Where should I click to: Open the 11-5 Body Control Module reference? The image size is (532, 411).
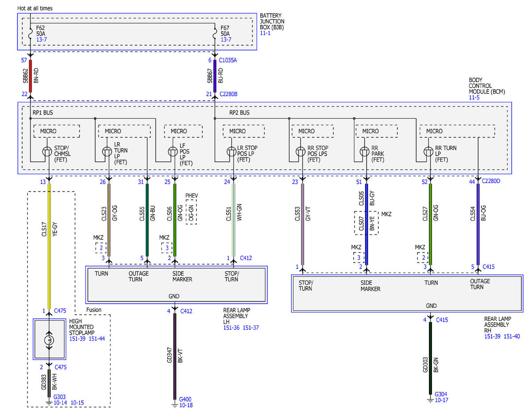[x=474, y=98]
